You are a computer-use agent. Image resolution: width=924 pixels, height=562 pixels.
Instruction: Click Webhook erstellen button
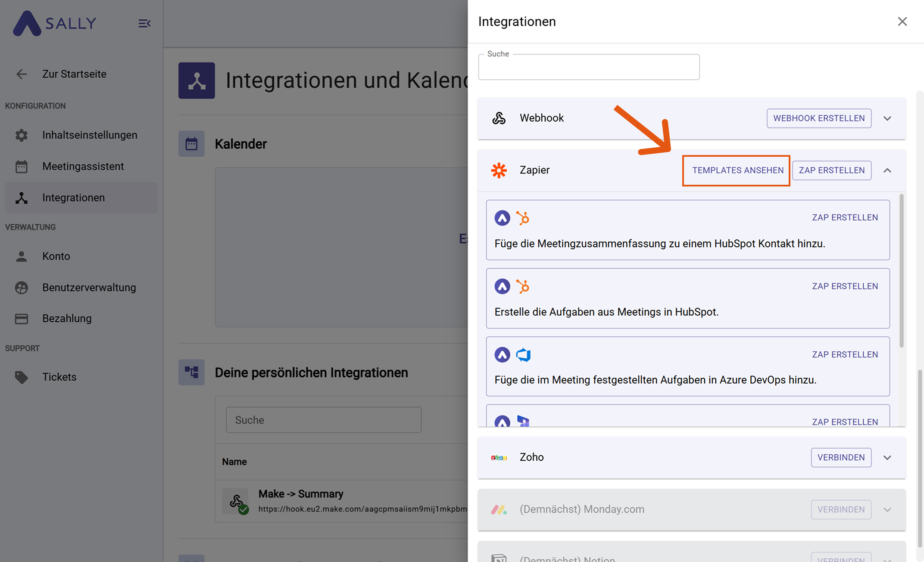(819, 118)
